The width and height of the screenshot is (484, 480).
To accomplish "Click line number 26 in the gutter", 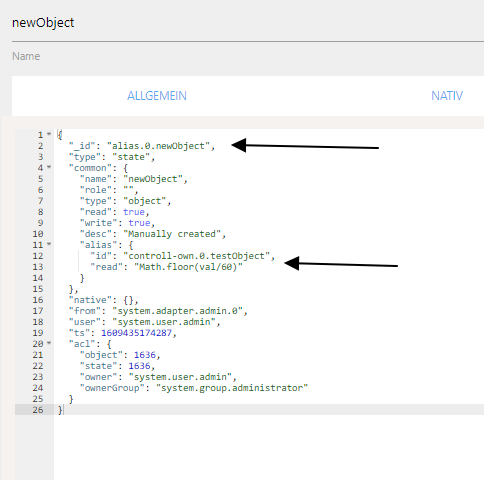I will [38, 410].
